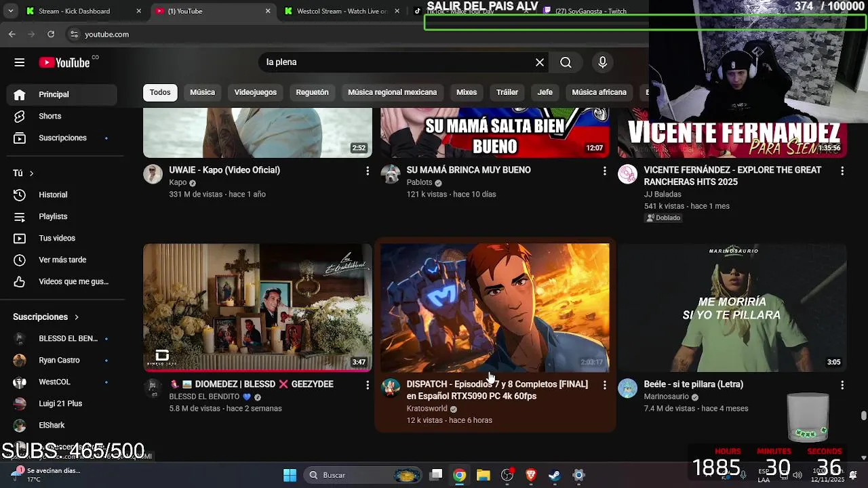Image resolution: width=868 pixels, height=488 pixels.
Task: Click Kapo channel avatar
Action: (x=153, y=174)
